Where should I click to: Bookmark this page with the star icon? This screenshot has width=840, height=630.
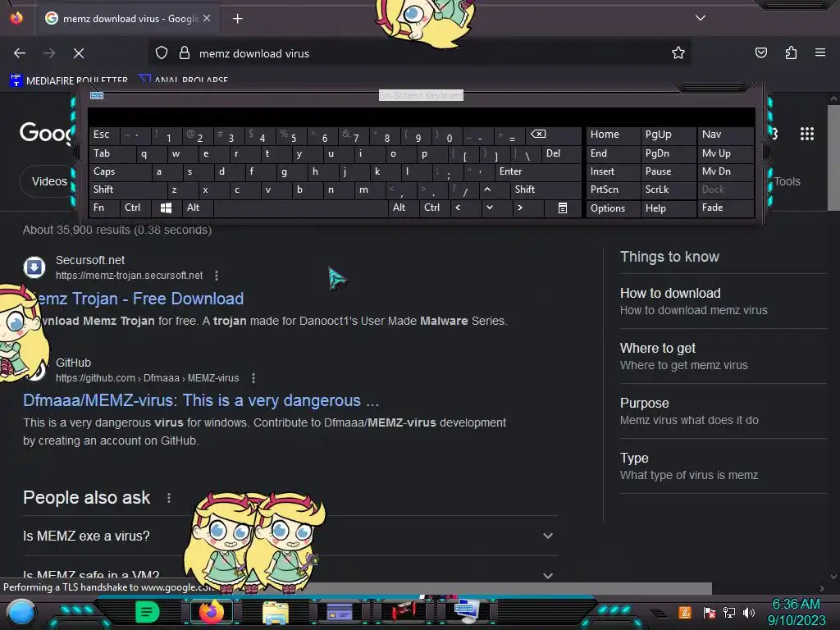point(678,52)
